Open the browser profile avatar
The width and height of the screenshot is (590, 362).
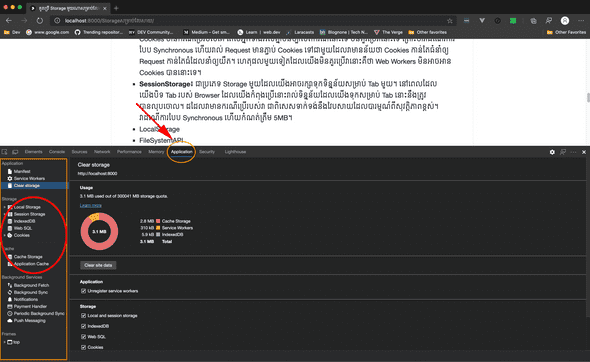point(565,21)
